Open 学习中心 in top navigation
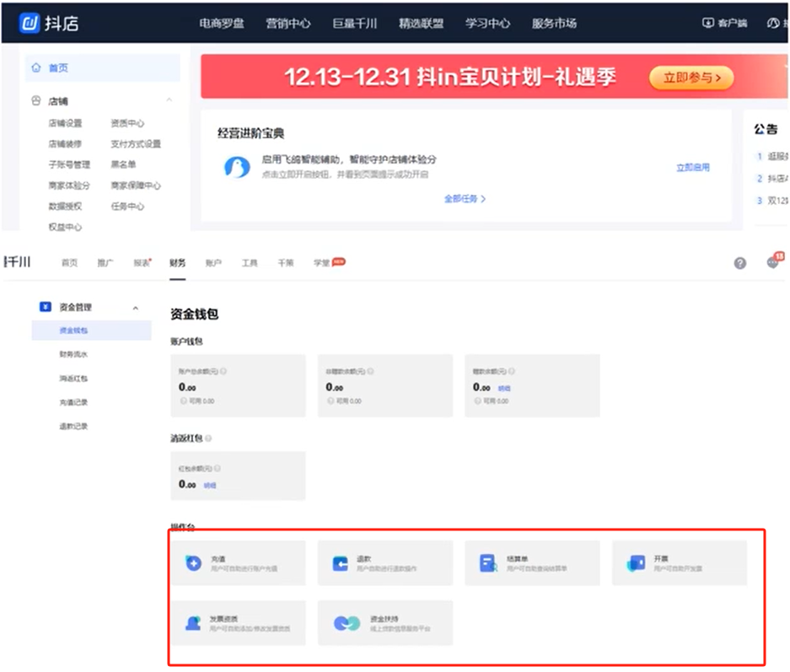This screenshot has width=790, height=672. pos(487,23)
